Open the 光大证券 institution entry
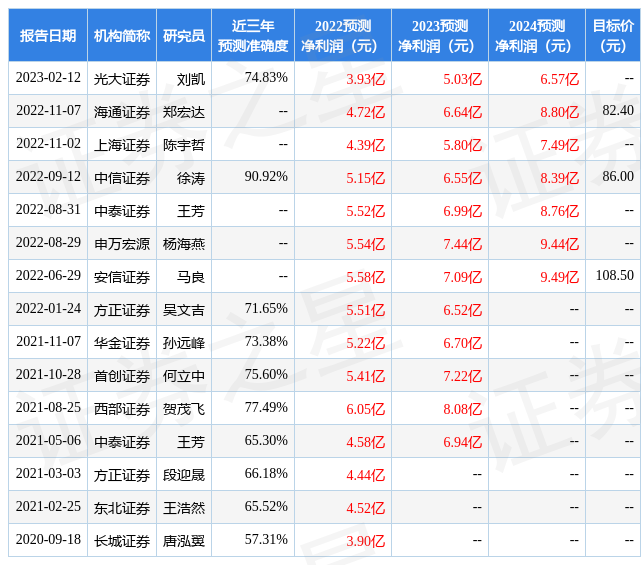 pos(122,79)
